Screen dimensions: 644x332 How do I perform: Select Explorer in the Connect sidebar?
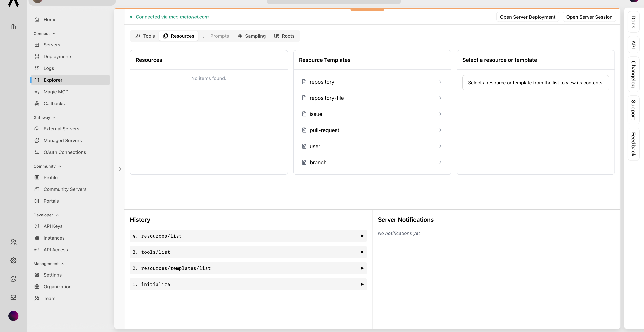point(53,80)
